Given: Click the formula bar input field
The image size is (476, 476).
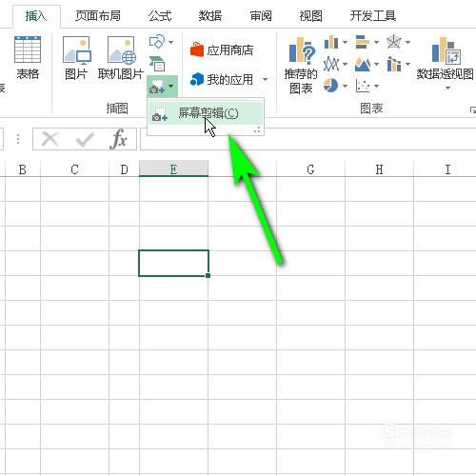Looking at the screenshot, I should [x=307, y=139].
